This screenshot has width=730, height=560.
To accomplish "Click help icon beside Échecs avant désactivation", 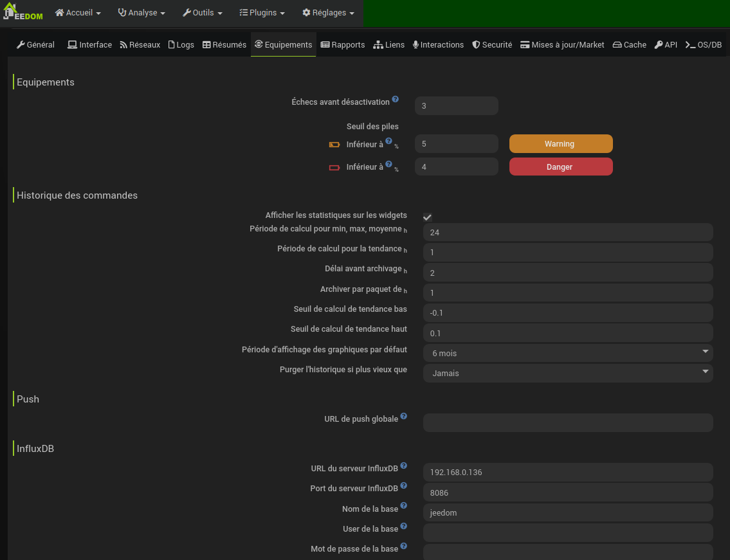I will (396, 100).
